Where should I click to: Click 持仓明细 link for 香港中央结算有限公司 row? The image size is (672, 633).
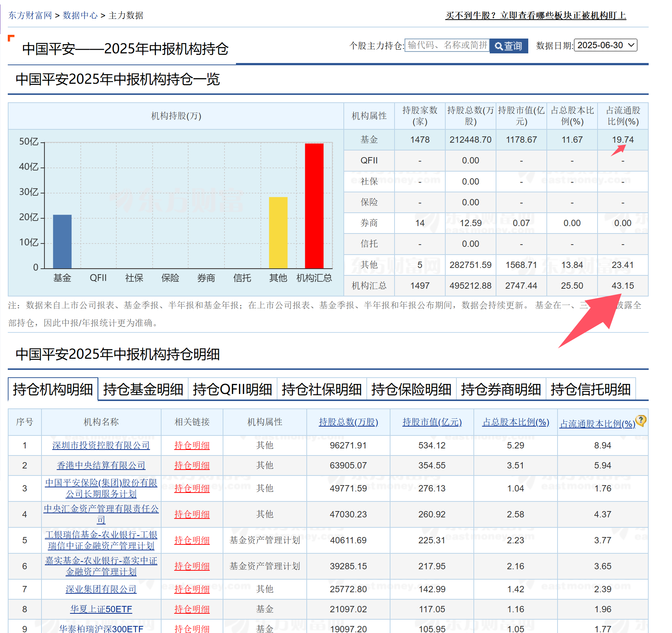coord(192,465)
